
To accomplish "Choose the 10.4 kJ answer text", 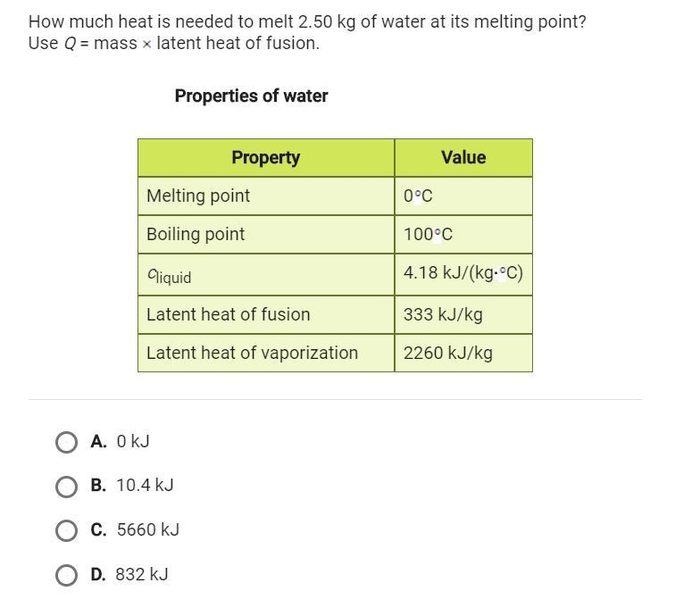I will pyautogui.click(x=145, y=486).
